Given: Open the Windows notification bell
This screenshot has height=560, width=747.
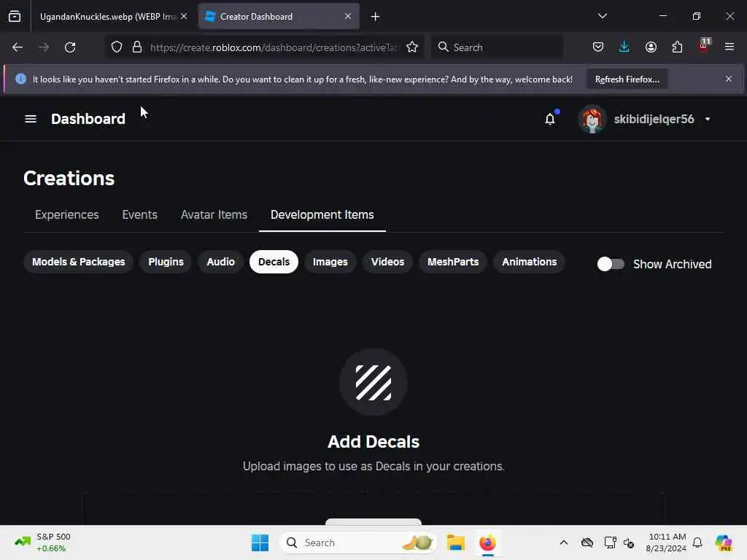Looking at the screenshot, I should coord(697,542).
